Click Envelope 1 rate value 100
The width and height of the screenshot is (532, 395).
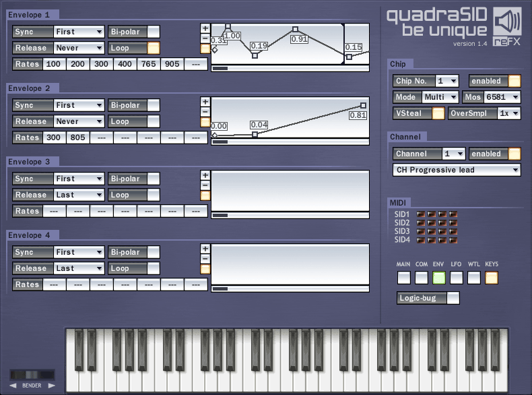(x=54, y=64)
